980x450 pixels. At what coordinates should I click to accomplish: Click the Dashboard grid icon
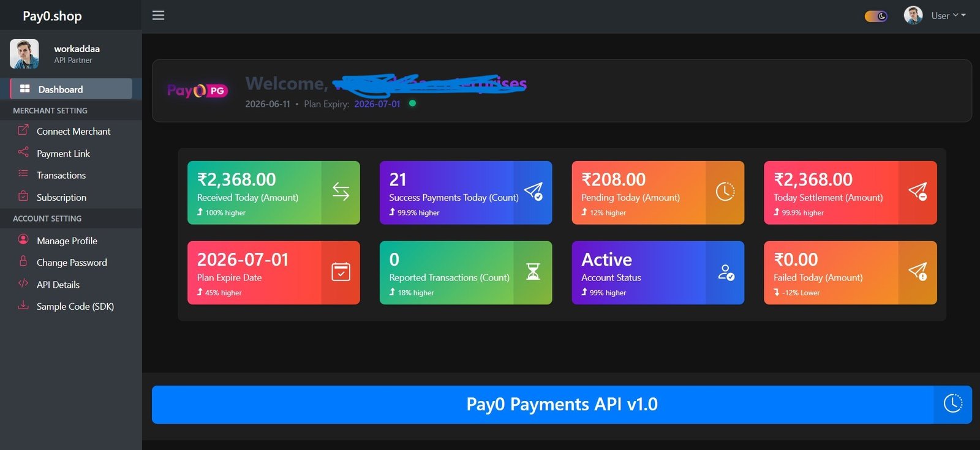coord(24,89)
